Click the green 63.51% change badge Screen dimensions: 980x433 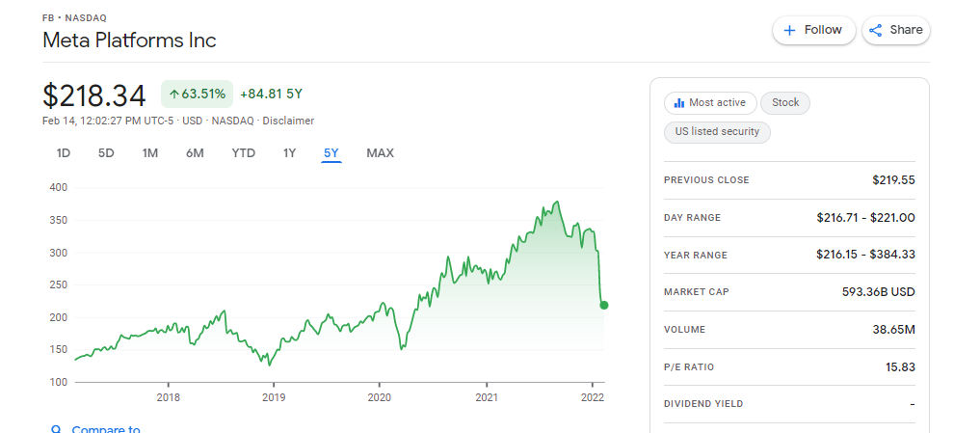[197, 95]
